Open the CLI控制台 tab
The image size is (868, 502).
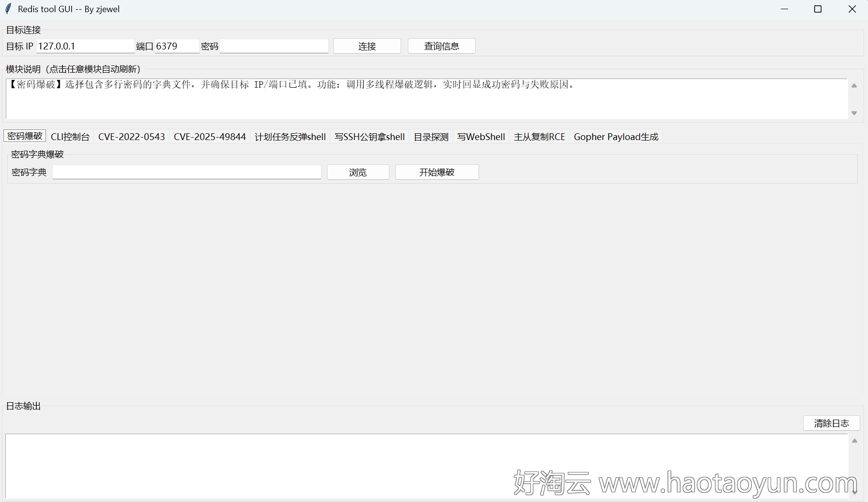pyautogui.click(x=70, y=137)
